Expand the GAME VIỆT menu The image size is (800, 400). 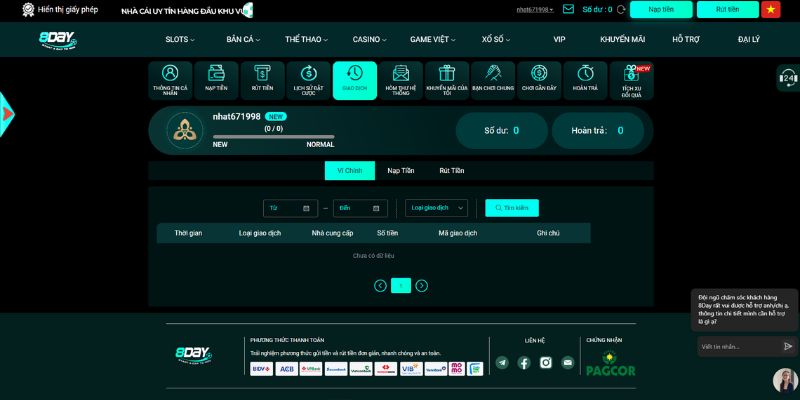click(433, 39)
